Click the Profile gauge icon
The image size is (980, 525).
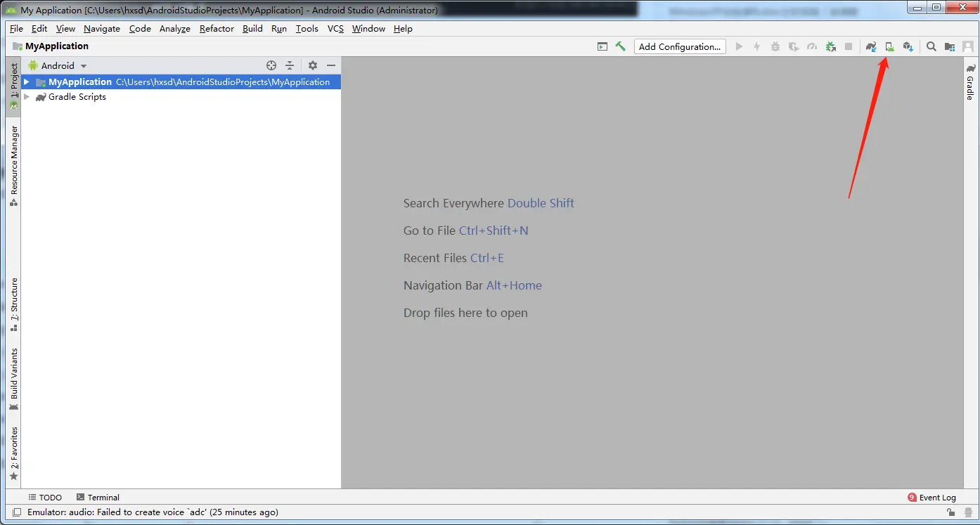pos(812,47)
